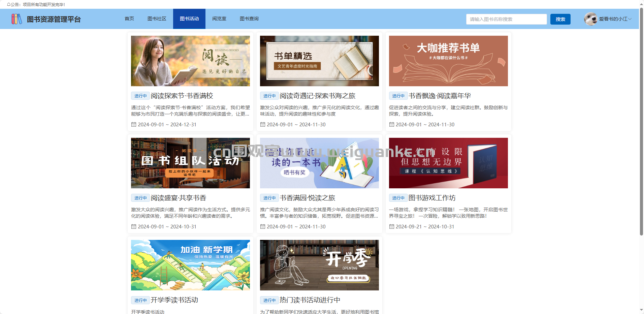Click the 搜索 button
Viewport: 644px width, 314px height.
tap(560, 19)
